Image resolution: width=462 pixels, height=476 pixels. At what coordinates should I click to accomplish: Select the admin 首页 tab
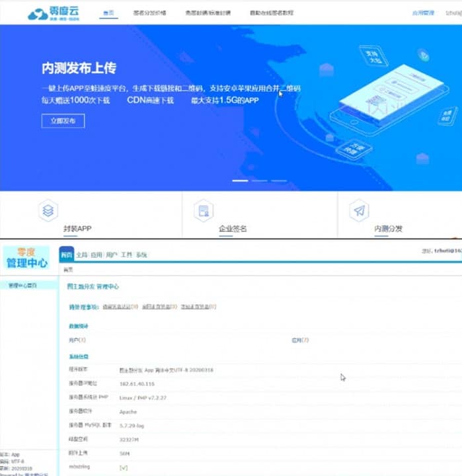(67, 255)
